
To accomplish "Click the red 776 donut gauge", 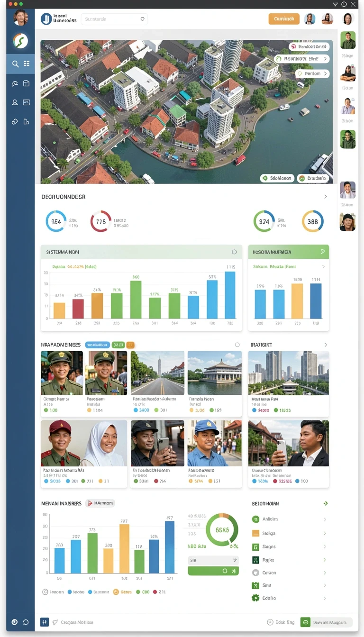I will click(101, 221).
